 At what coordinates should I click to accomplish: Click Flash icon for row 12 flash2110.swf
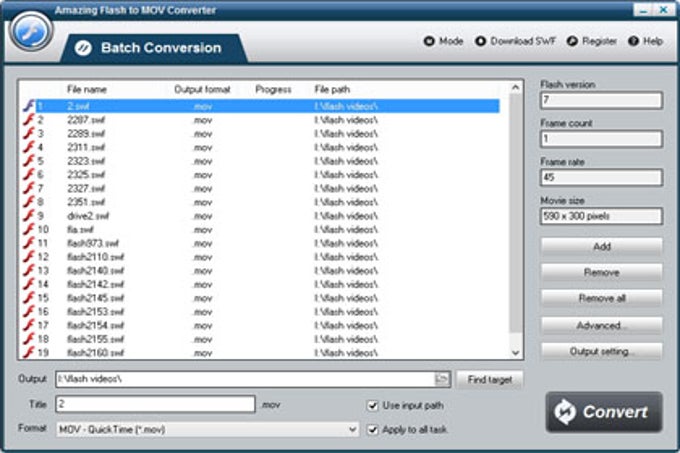pos(29,257)
